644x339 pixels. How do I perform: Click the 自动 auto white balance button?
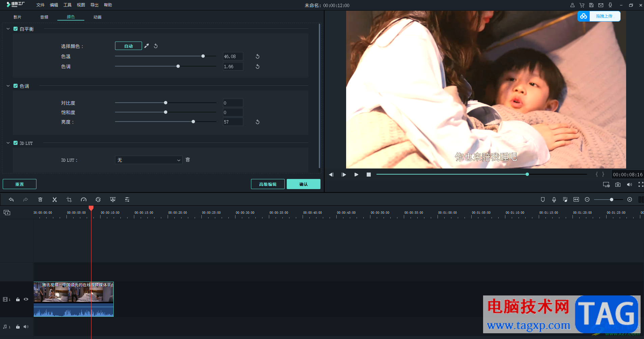tap(129, 46)
